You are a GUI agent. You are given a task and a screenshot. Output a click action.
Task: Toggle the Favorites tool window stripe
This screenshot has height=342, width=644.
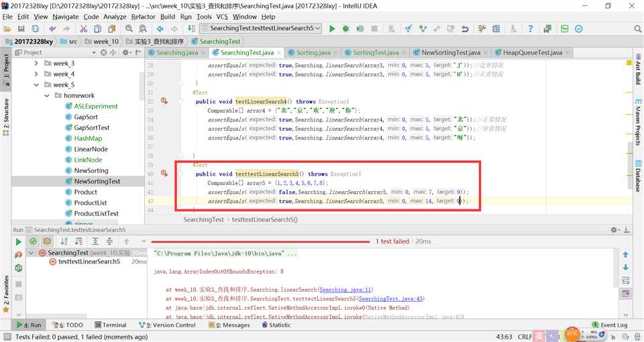pyautogui.click(x=6, y=294)
